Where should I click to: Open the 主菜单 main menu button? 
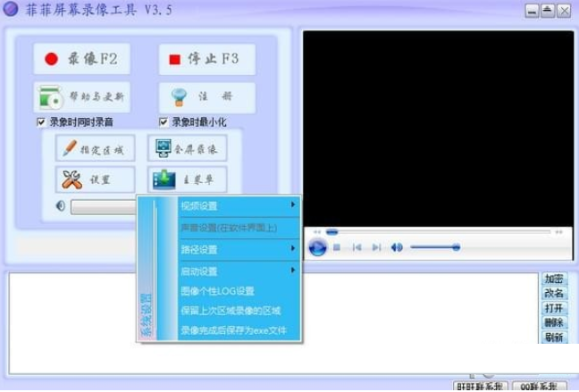tap(187, 179)
